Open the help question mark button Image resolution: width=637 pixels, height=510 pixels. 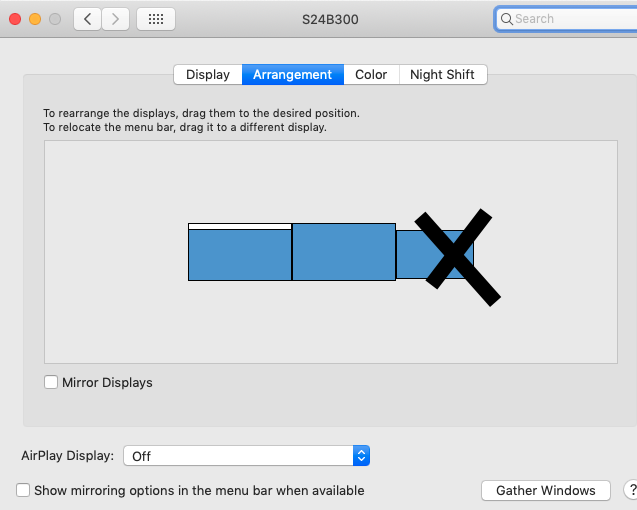tap(631, 490)
